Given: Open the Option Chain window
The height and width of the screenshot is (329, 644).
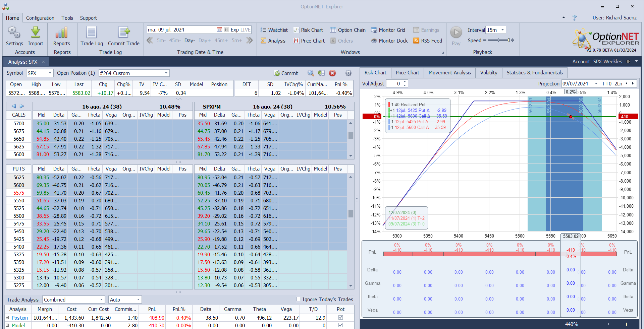Looking at the screenshot, I should tap(347, 30).
